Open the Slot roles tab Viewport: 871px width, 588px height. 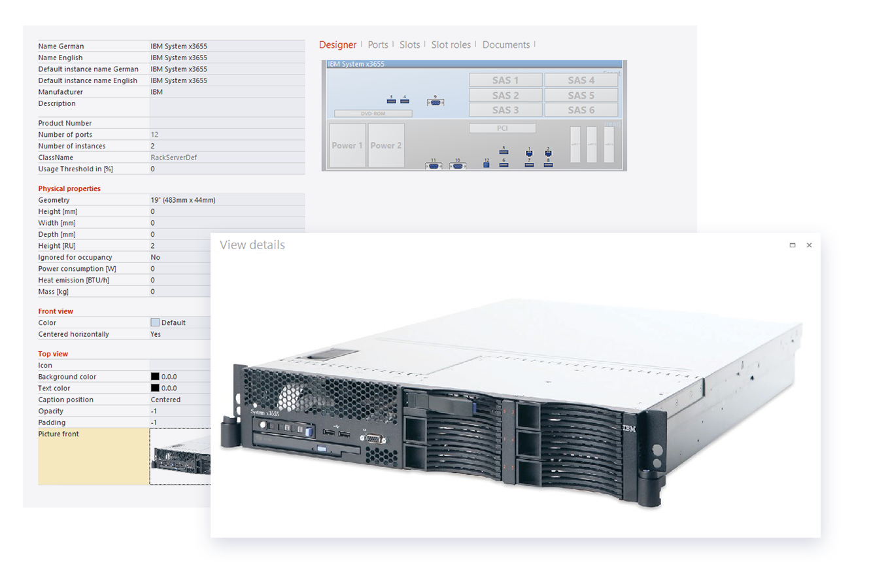451,44
